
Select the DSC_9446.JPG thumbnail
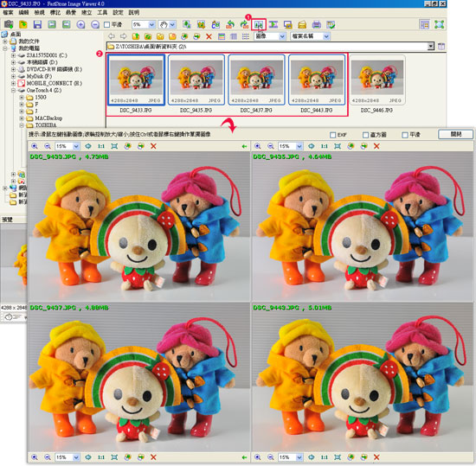point(376,80)
